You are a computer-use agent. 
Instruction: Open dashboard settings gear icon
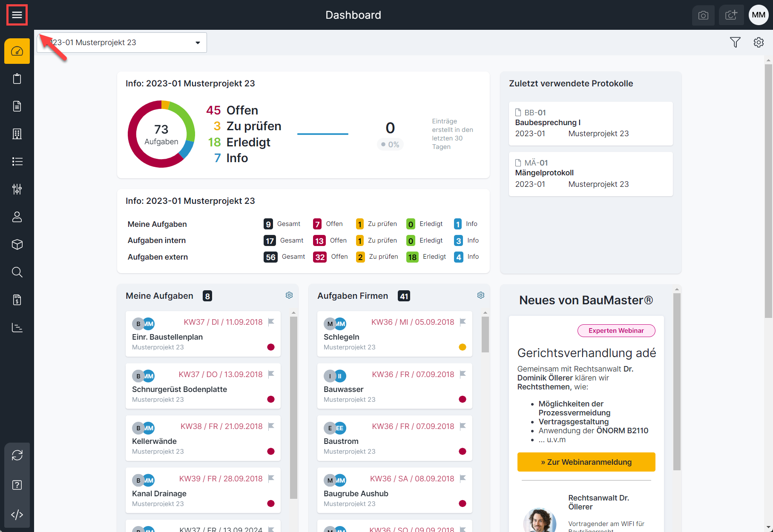click(x=759, y=42)
